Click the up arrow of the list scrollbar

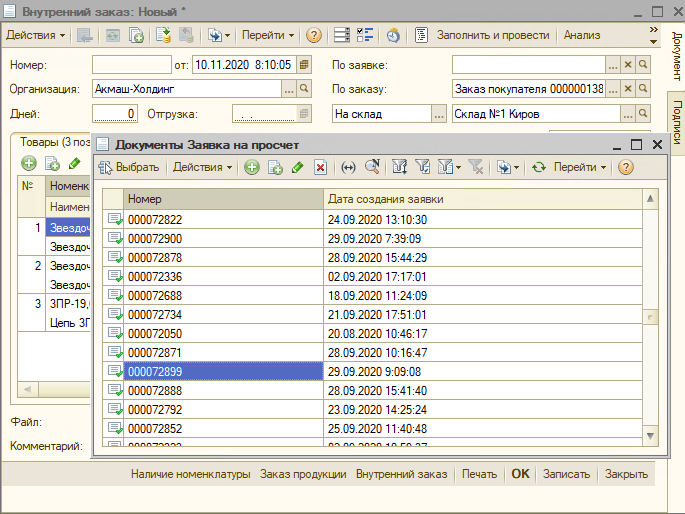click(x=650, y=199)
